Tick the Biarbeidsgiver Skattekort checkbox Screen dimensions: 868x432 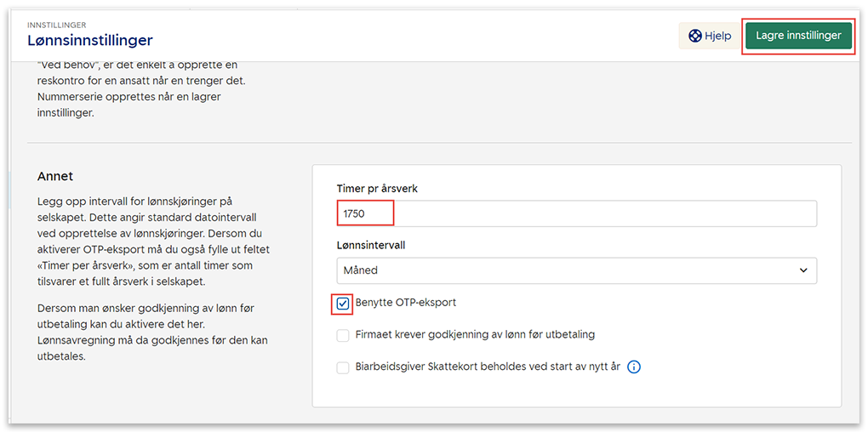(x=343, y=367)
